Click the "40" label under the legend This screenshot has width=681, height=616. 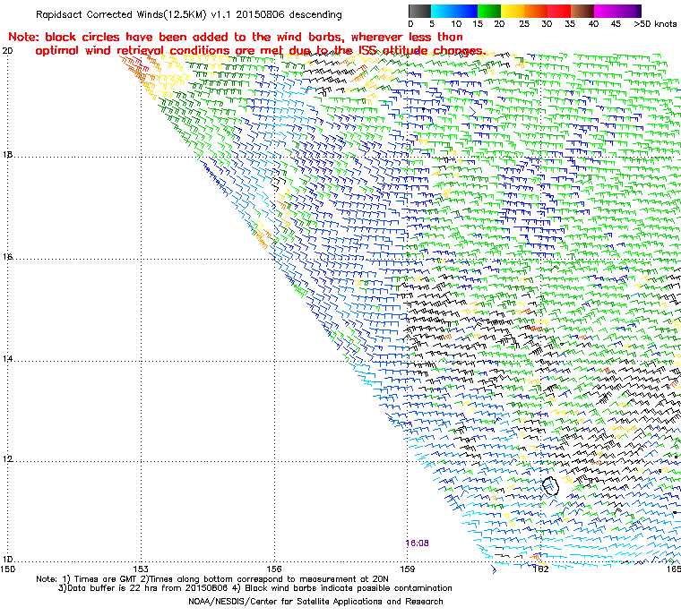(593, 24)
